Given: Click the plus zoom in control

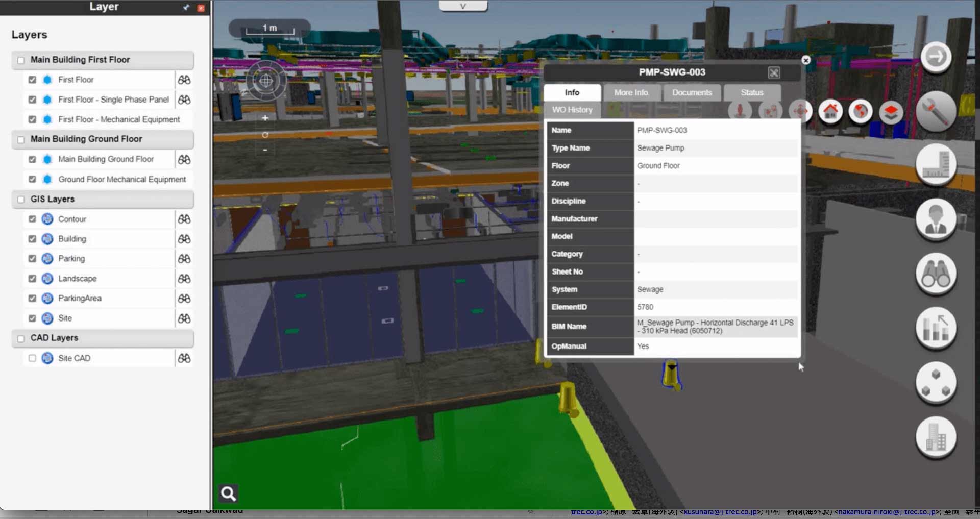Looking at the screenshot, I should [265, 118].
